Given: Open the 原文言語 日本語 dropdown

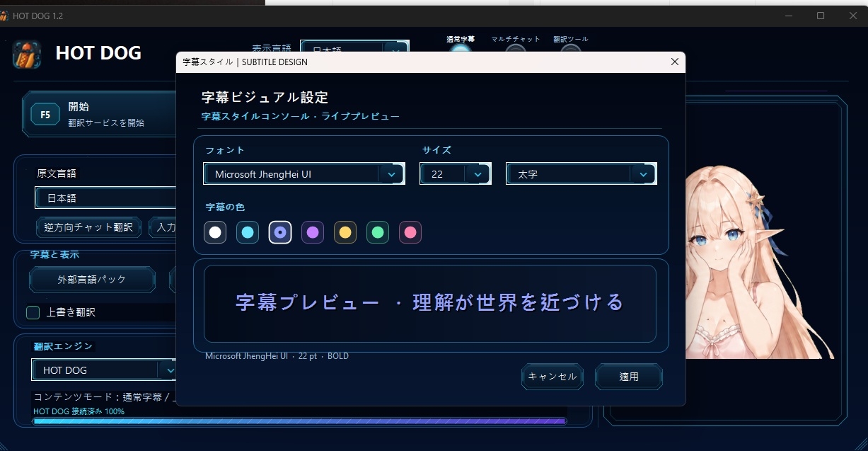Looking at the screenshot, I should (x=105, y=198).
